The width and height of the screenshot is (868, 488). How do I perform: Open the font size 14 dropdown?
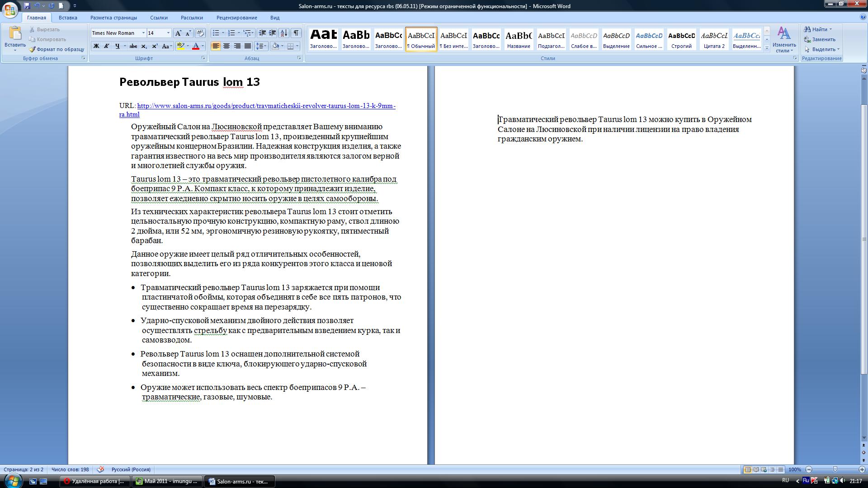pyautogui.click(x=168, y=33)
